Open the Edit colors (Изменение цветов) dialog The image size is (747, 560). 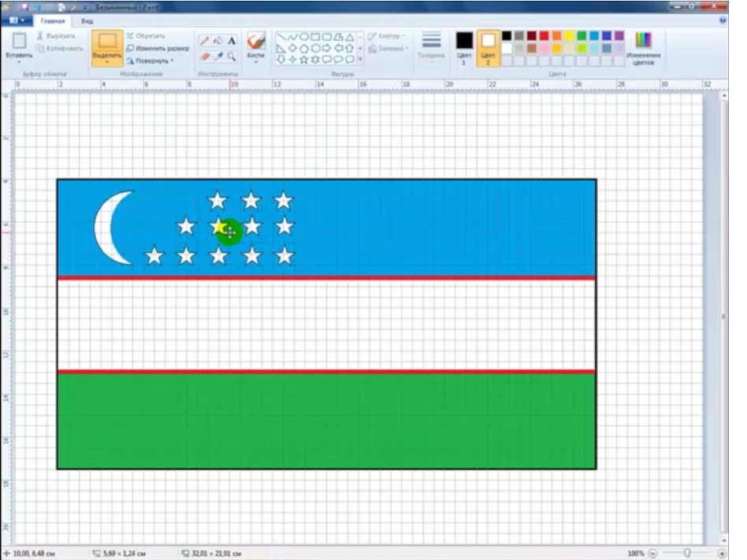(x=643, y=48)
